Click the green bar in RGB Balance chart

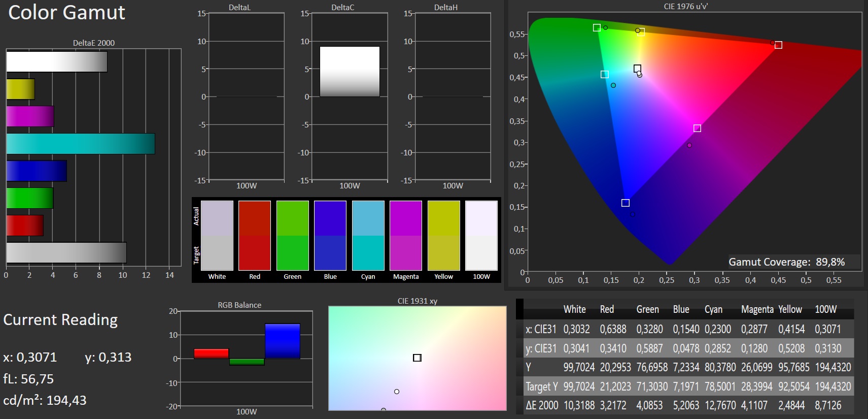click(x=247, y=362)
